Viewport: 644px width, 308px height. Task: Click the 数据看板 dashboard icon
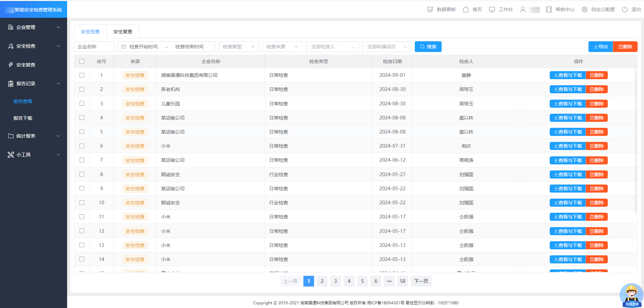430,9
